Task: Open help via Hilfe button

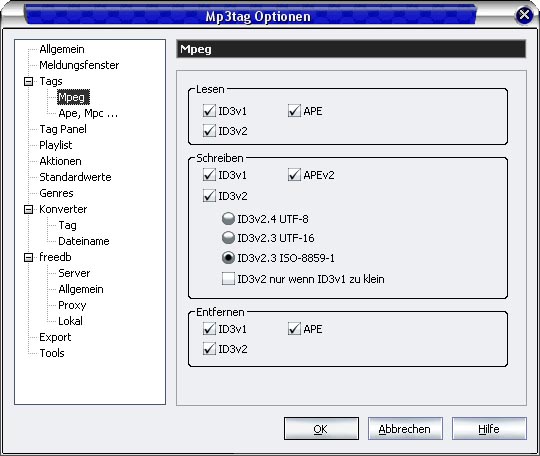Action: click(x=489, y=429)
